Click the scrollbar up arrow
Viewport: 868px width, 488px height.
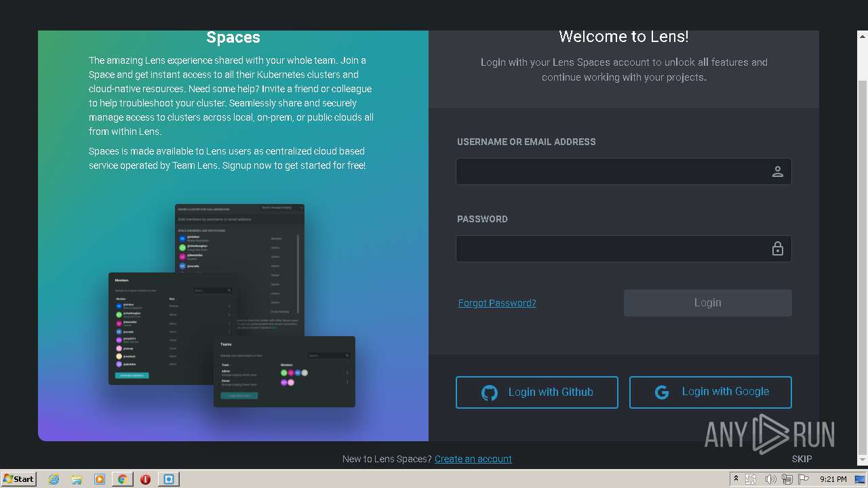(x=863, y=35)
